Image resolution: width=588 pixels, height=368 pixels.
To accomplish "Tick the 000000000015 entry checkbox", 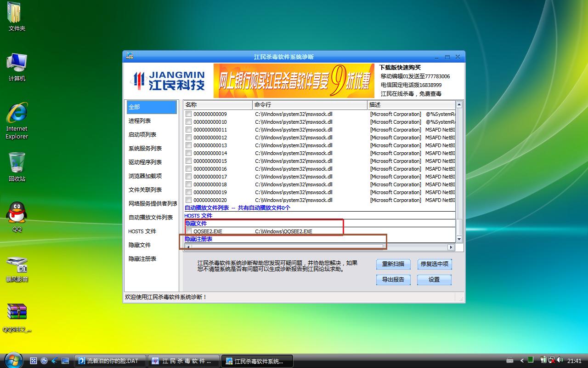I will coord(189,161).
